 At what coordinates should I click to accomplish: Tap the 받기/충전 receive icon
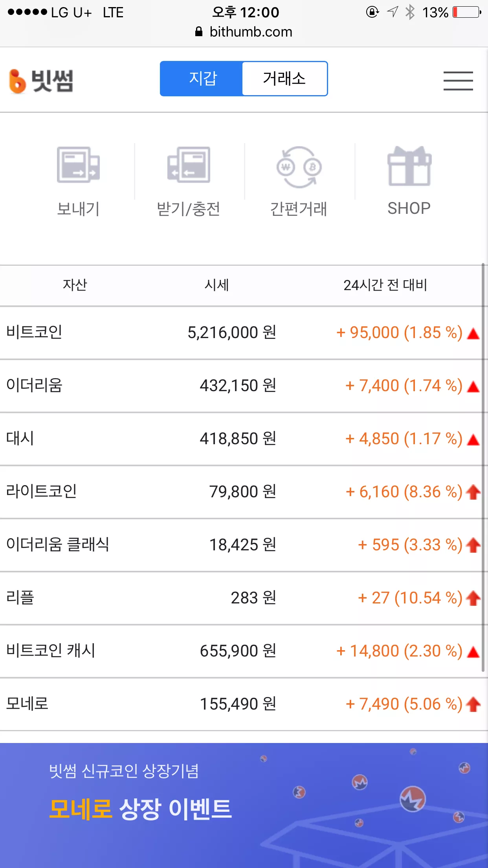[189, 165]
